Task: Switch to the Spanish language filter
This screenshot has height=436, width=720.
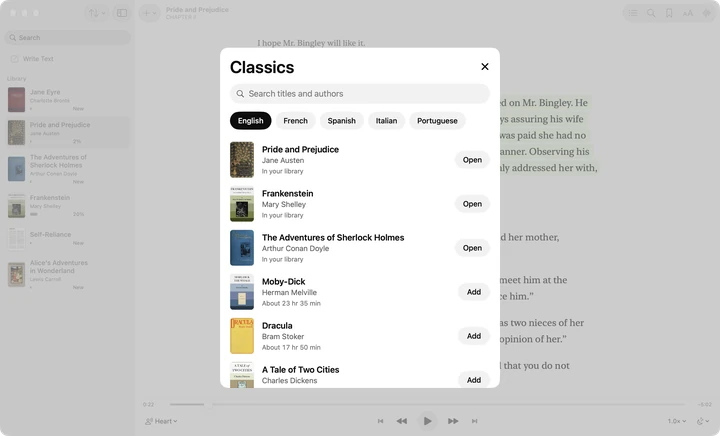Action: (341, 121)
